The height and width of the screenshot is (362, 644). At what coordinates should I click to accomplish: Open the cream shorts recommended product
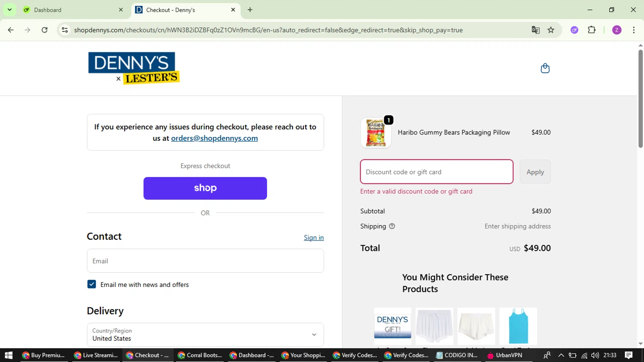coord(476,326)
